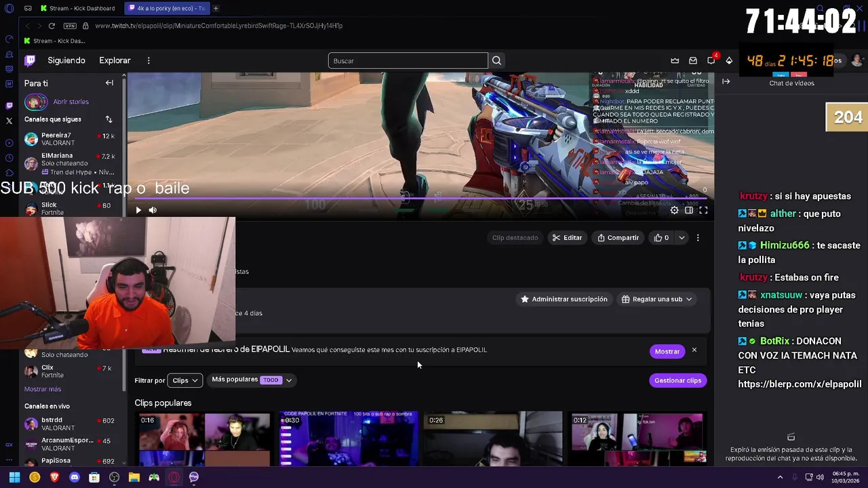Open the 0:16 popular clip thumbnail

pyautogui.click(x=204, y=439)
